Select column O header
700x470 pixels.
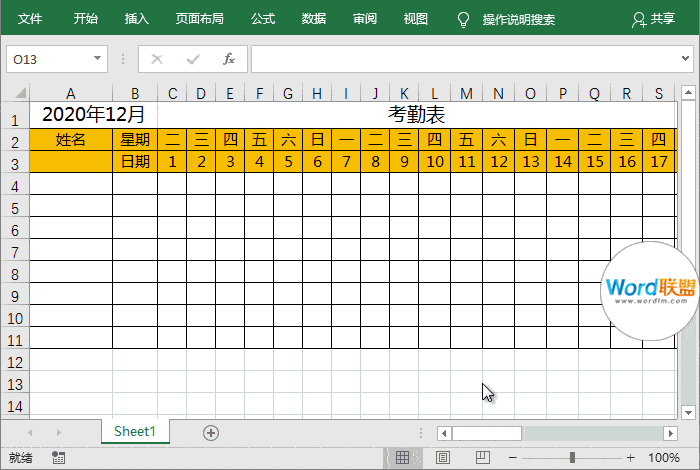pos(530,93)
